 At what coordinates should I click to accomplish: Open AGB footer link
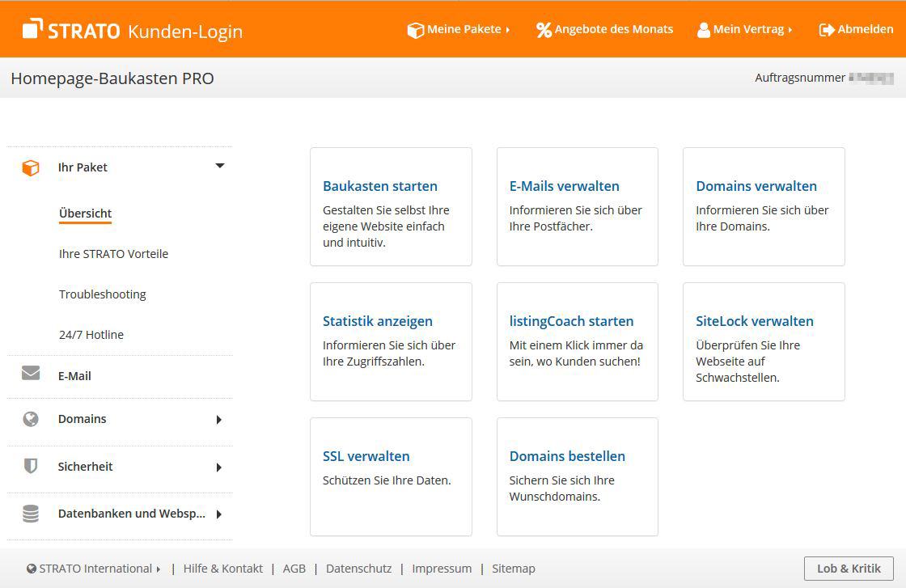(294, 569)
